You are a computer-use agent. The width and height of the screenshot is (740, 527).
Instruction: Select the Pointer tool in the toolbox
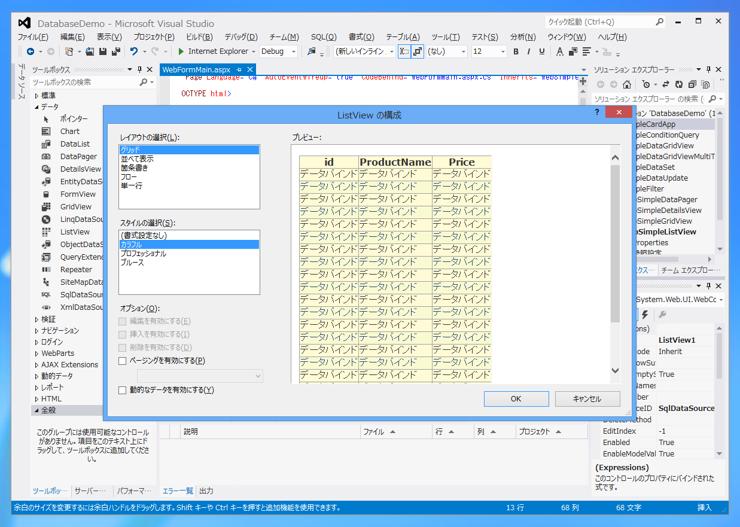pos(74,118)
